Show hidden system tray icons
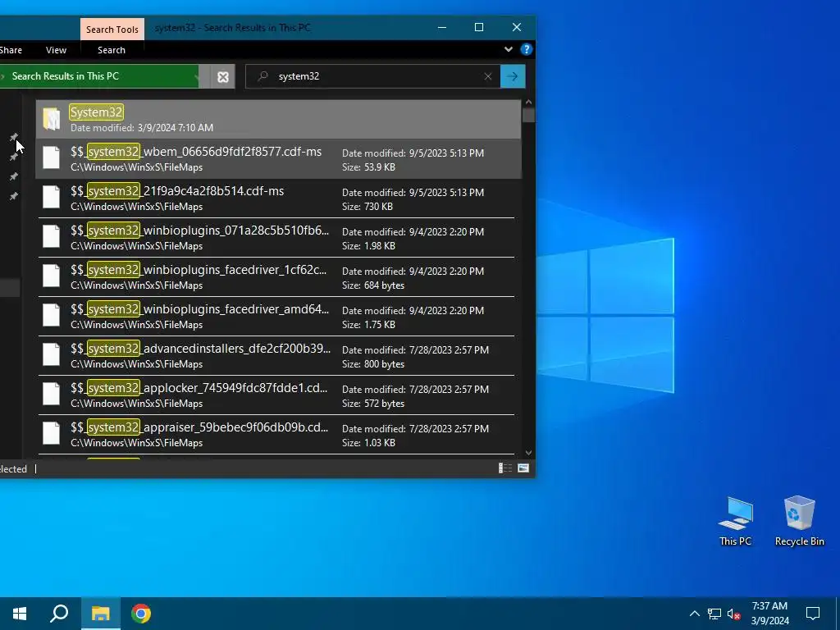This screenshot has width=840, height=630. pyautogui.click(x=694, y=614)
